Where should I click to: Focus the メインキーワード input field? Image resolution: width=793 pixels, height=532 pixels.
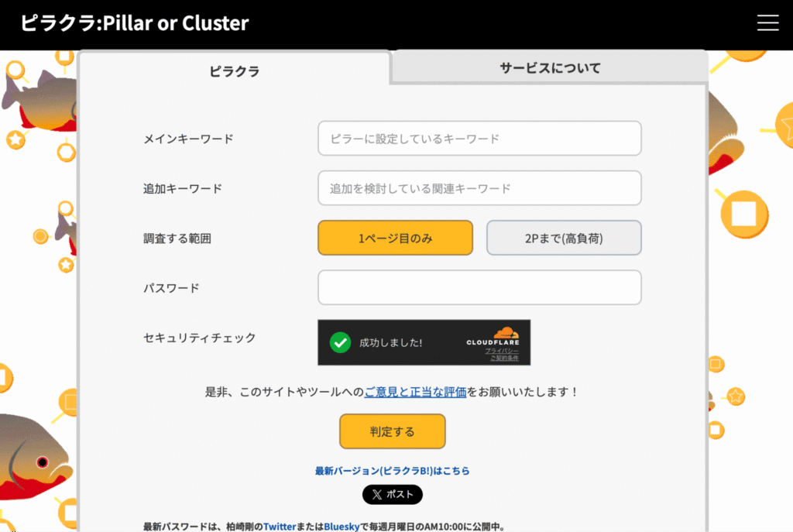coord(479,139)
